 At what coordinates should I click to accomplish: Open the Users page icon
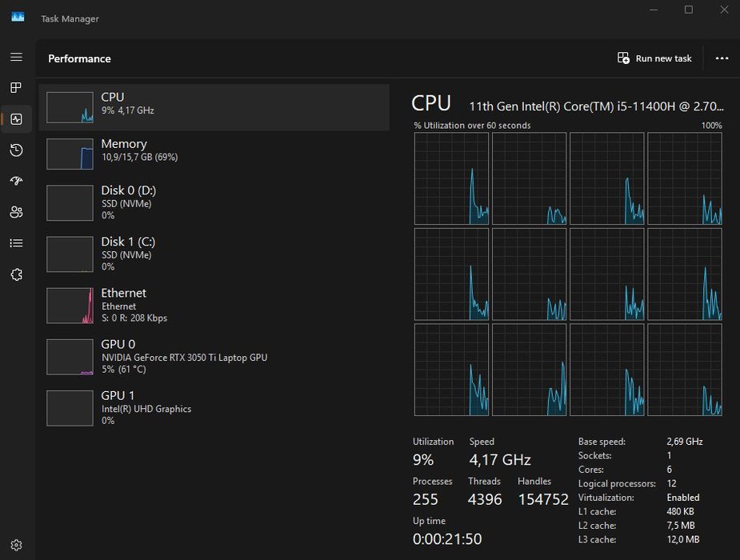pos(17,212)
